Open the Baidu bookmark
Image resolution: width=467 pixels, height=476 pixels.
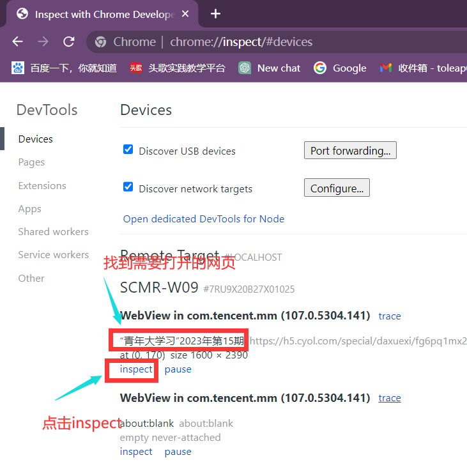tap(64, 68)
